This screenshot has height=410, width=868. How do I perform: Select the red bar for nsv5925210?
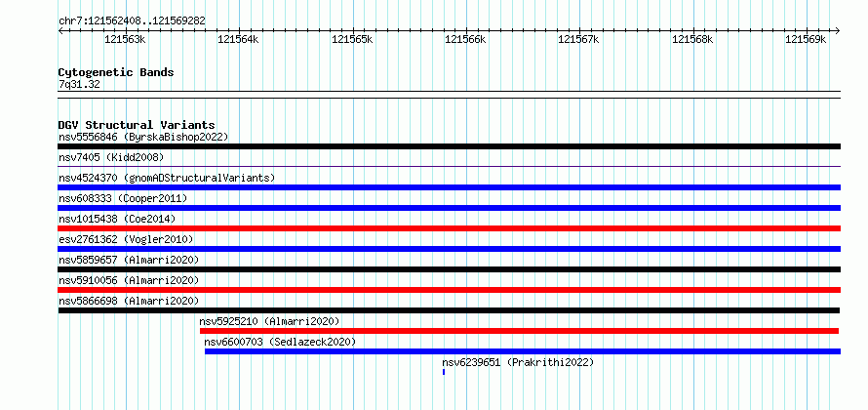[x=519, y=331]
